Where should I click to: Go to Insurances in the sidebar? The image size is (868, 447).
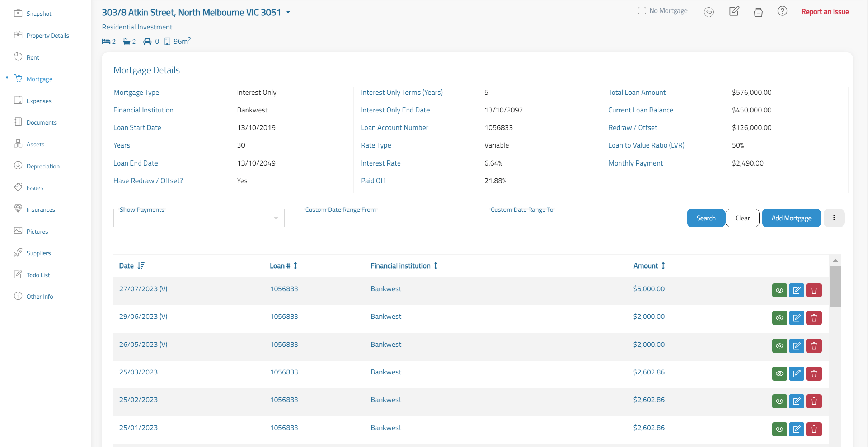41,210
